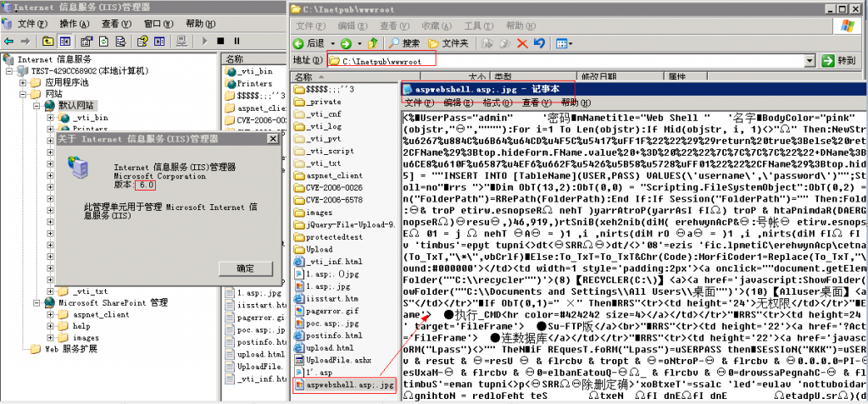This screenshot has height=404, width=868.
Task: Click the Pause site icon
Action: pyautogui.click(x=236, y=41)
